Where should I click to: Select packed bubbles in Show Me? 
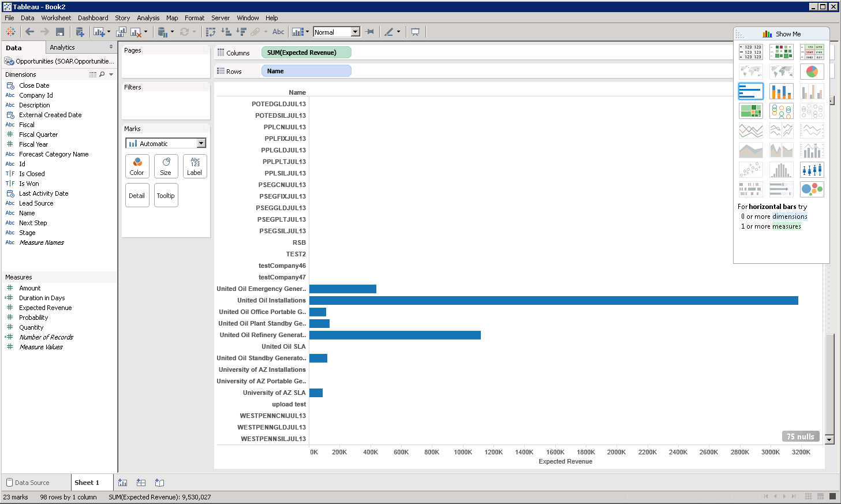pyautogui.click(x=812, y=188)
